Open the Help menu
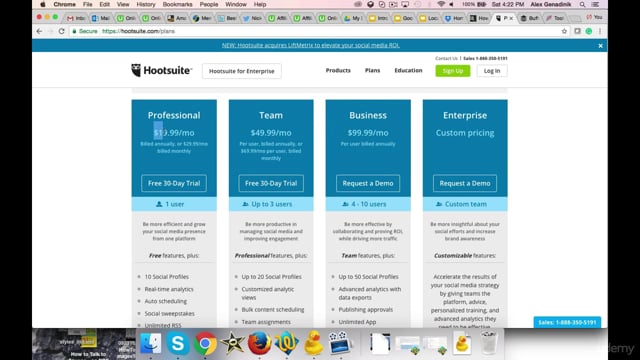Viewport: 640px width, 360px height. 260,4
